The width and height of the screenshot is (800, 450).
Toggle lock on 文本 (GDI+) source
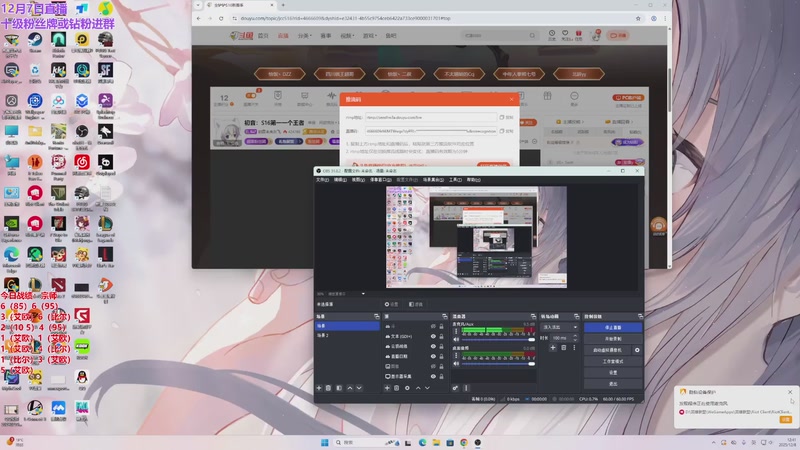pyautogui.click(x=441, y=336)
